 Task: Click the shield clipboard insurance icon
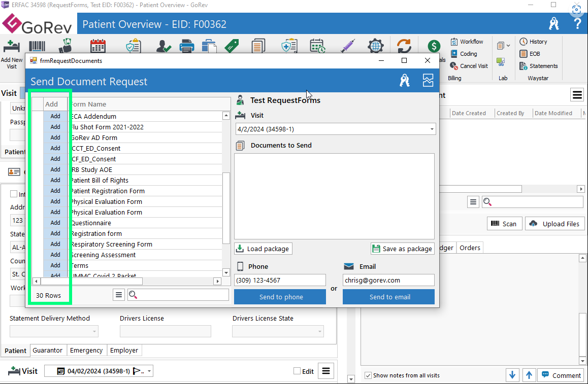click(x=133, y=46)
